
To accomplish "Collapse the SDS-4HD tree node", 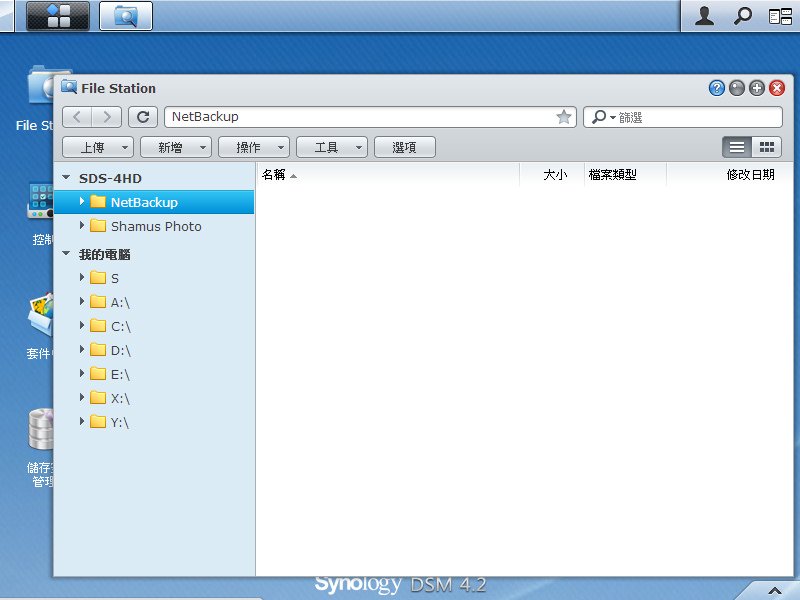I will [x=66, y=178].
